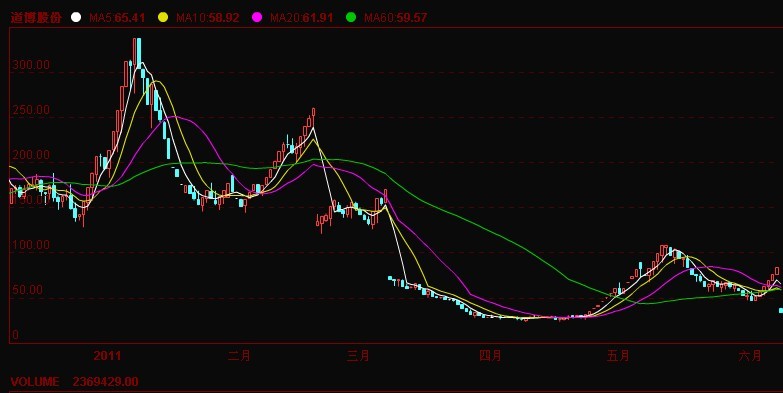Click the VOLUME 2369429.00 panel label

(x=74, y=382)
